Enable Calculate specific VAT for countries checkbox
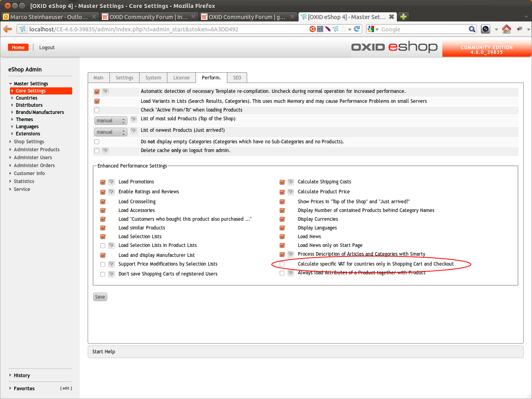The height and width of the screenshot is (399, 532). (x=282, y=264)
